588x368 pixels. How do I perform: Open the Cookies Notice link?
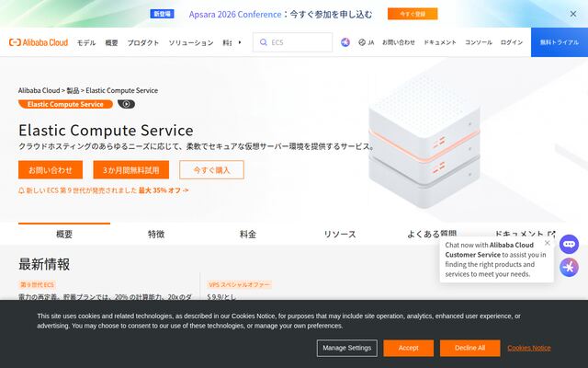click(x=529, y=348)
